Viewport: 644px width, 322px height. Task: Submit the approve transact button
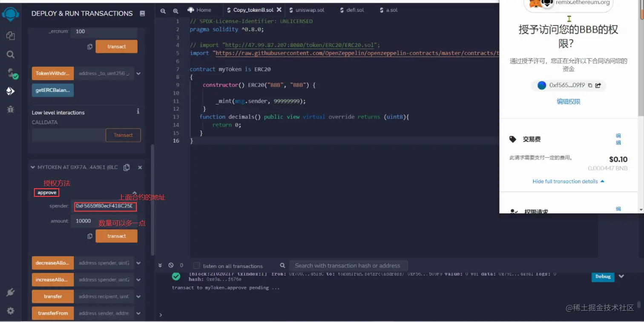click(116, 236)
